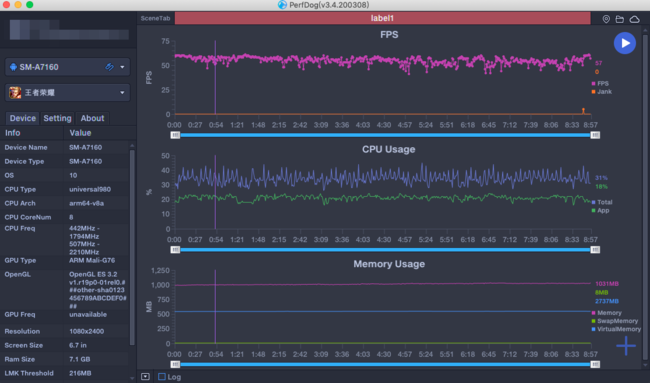Click the 2737MB virtual memory value label

[x=607, y=301]
